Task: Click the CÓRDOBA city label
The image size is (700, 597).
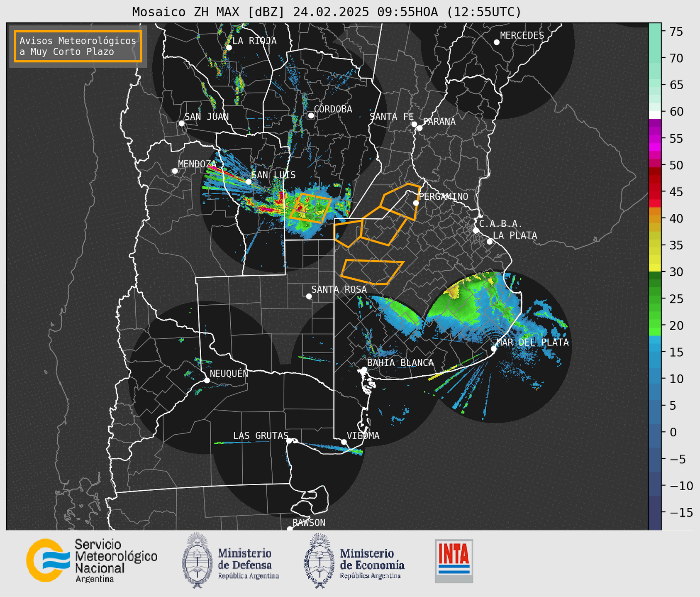Action: (x=333, y=109)
